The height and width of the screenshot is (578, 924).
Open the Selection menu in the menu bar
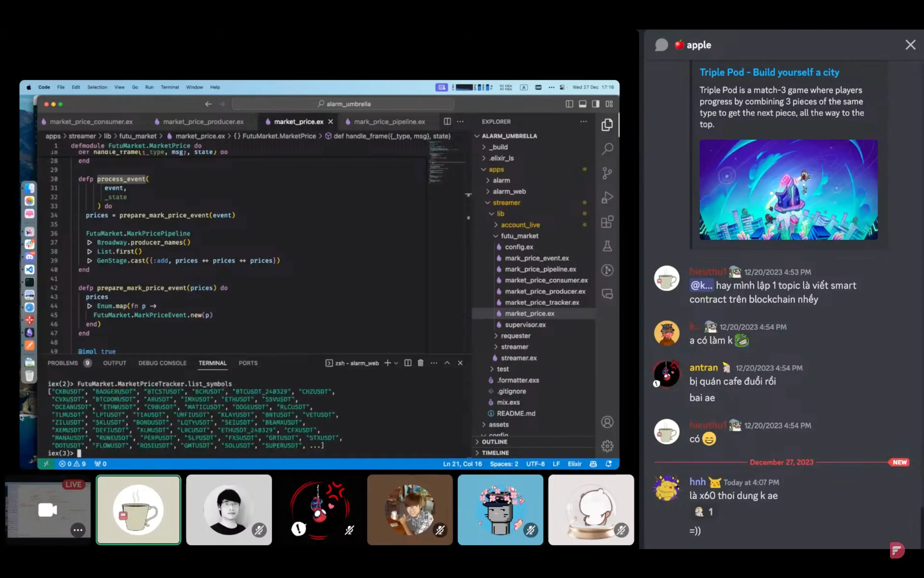pyautogui.click(x=97, y=87)
